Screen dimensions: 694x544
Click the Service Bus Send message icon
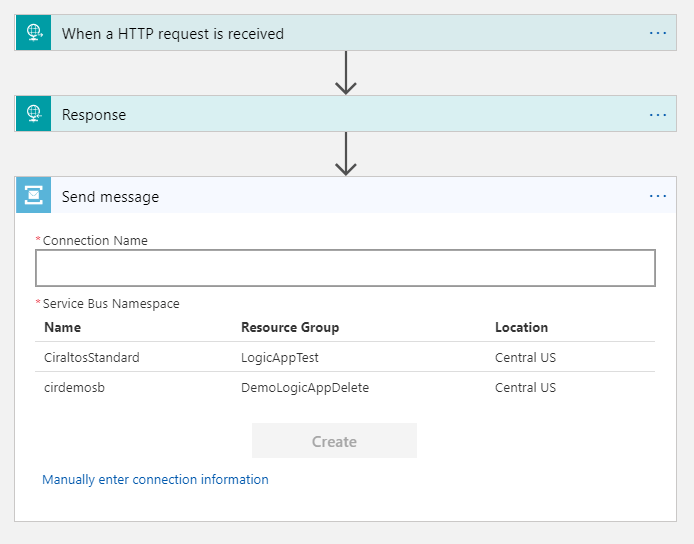33,196
